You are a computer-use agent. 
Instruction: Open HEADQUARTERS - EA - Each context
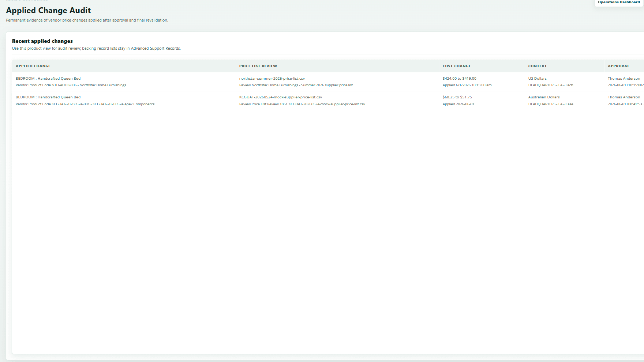[x=551, y=85]
